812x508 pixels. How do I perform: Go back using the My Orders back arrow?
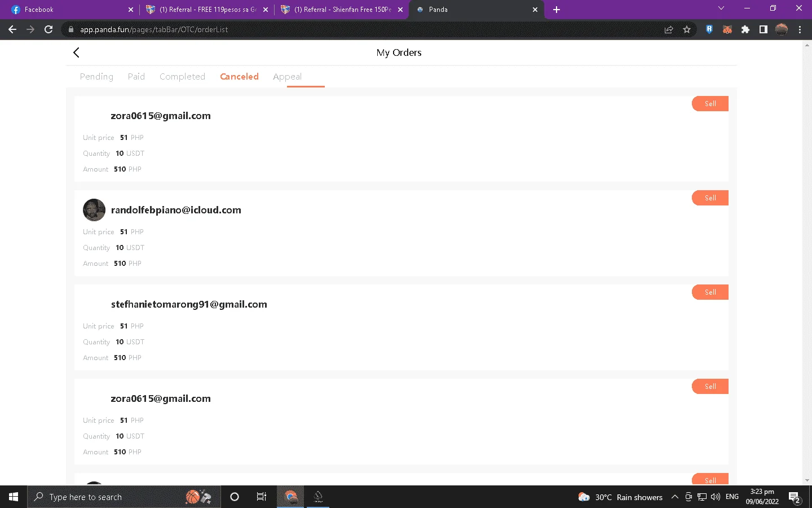(76, 52)
